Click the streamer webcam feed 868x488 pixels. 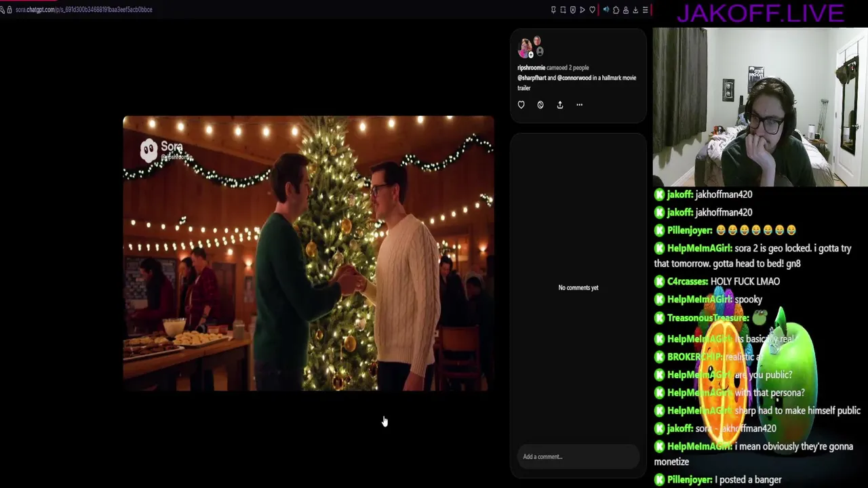point(760,107)
